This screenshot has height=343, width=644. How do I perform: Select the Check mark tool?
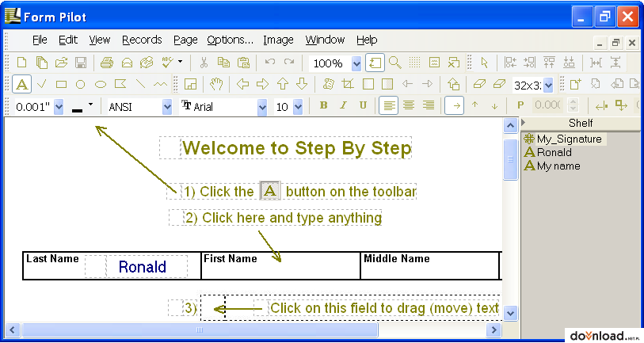[41, 85]
